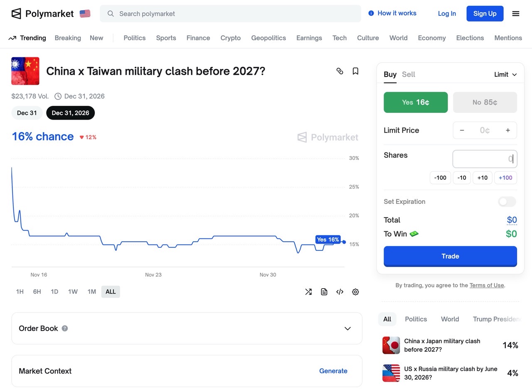
Task: Generate Market Context
Action: point(333,371)
